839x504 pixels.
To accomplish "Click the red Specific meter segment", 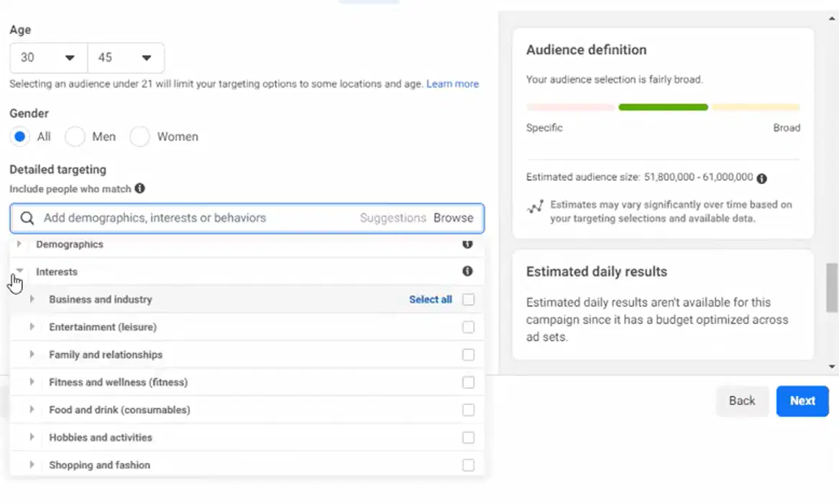I will 571,107.
